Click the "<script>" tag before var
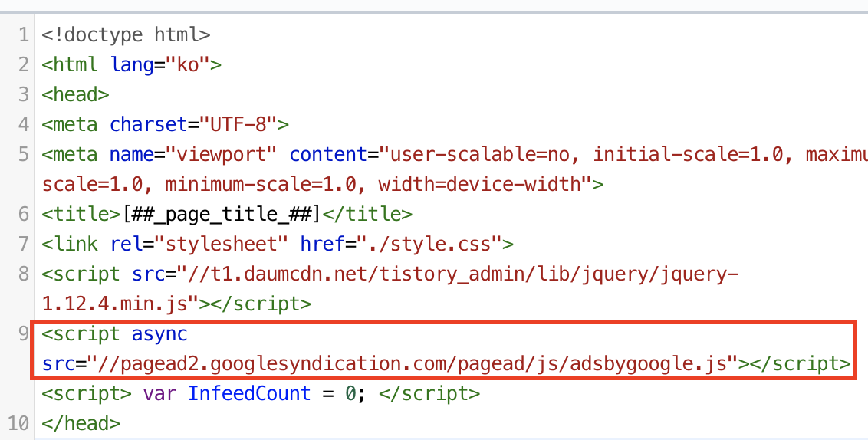The image size is (868, 440). point(87,393)
